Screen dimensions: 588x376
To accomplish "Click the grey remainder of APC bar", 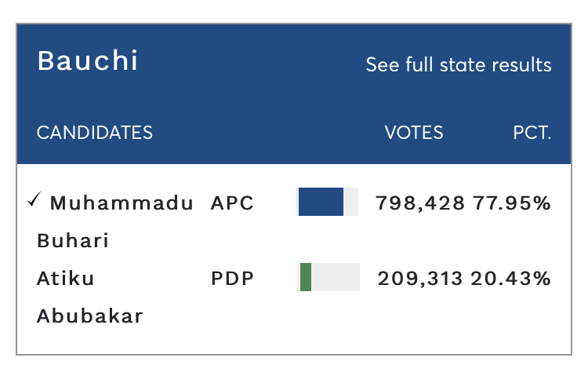I will (351, 202).
